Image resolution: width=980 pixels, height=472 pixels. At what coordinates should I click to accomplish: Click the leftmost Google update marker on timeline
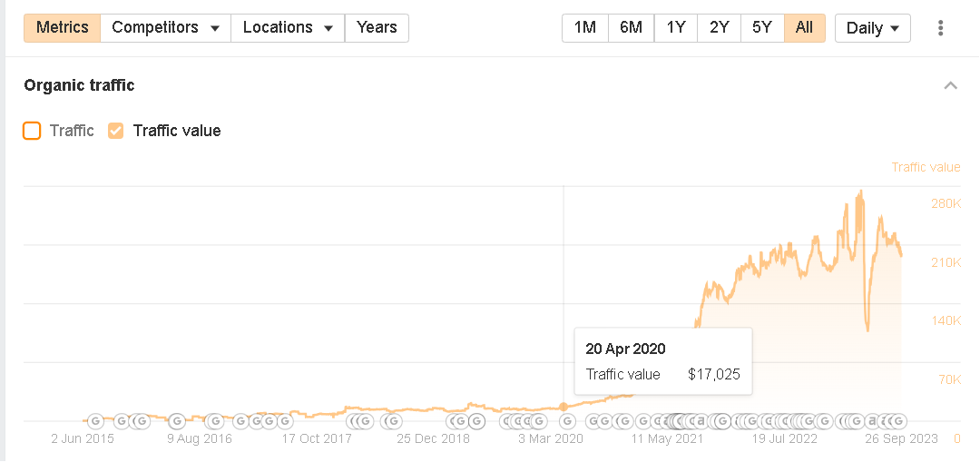(94, 421)
